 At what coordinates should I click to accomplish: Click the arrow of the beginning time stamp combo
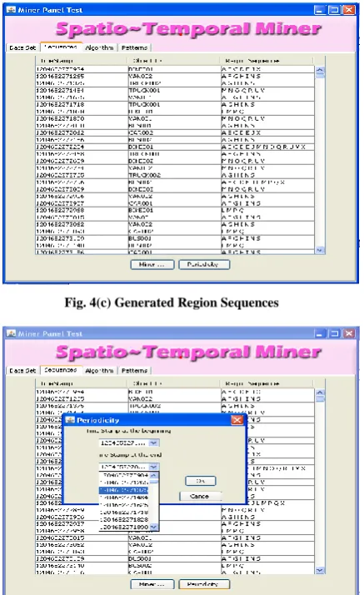154,442
